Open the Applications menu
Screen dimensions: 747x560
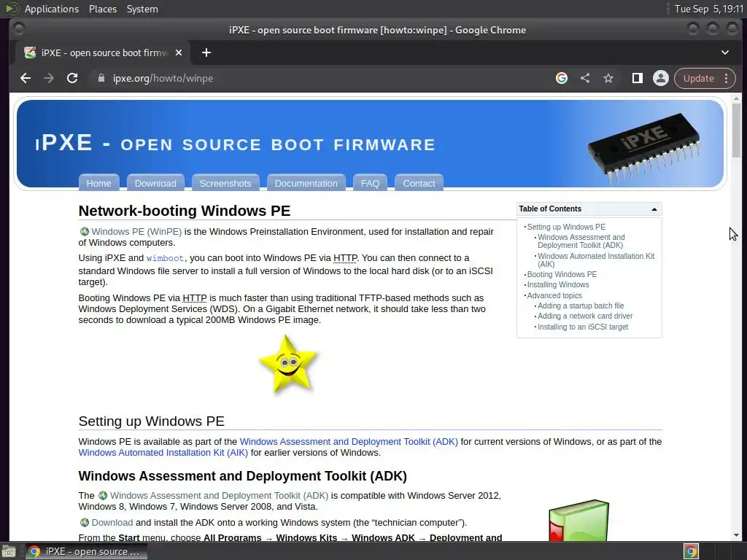click(x=52, y=9)
